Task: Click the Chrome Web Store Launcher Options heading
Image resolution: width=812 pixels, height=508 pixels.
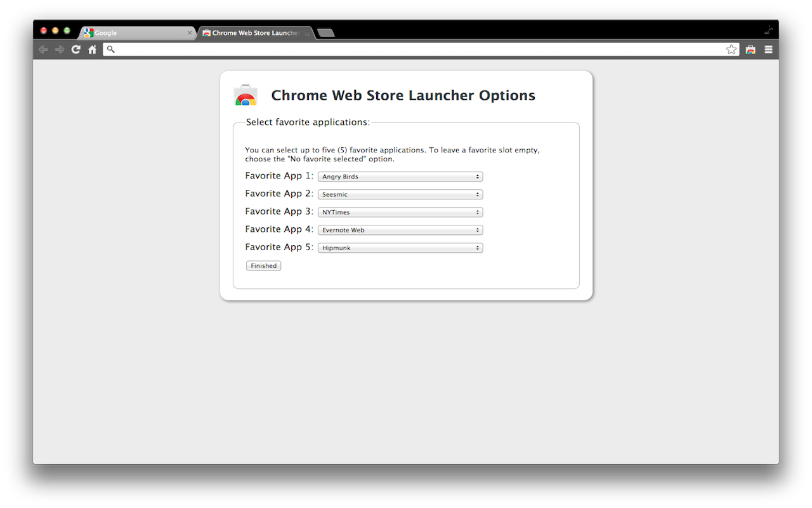Action: [x=403, y=95]
